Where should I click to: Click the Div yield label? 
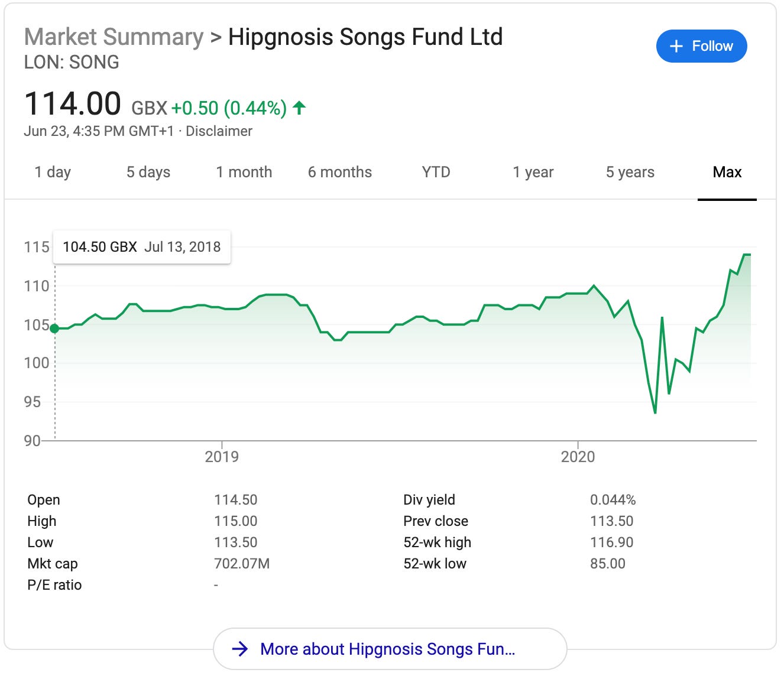[x=429, y=500]
